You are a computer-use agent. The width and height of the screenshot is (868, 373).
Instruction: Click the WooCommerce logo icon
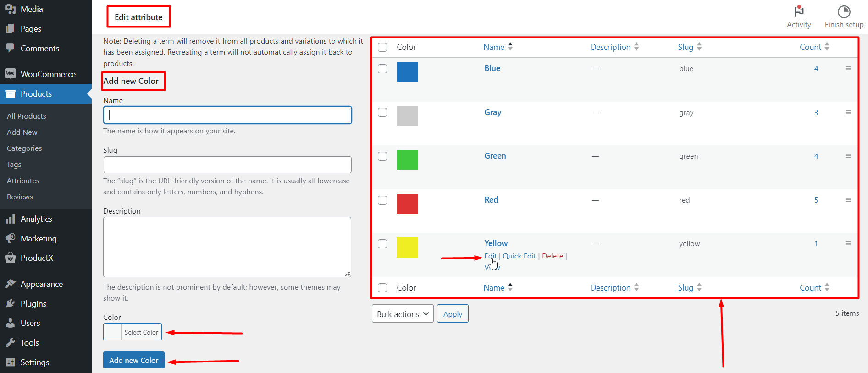10,74
